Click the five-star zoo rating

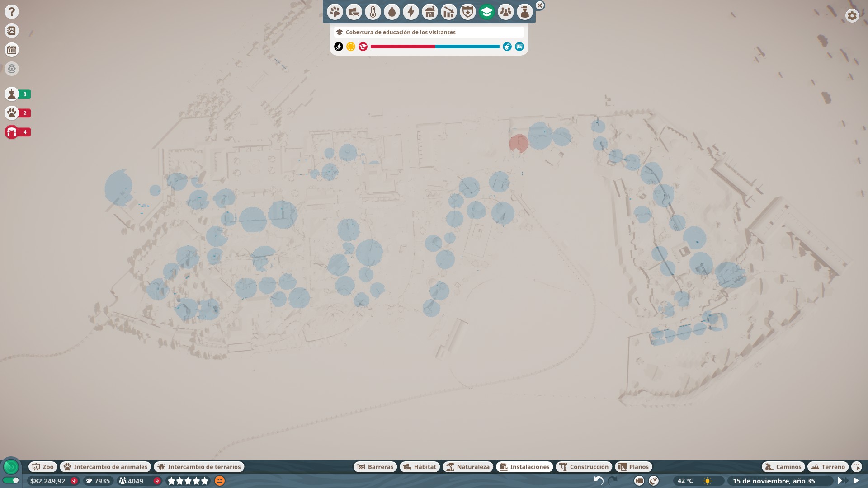coord(188,481)
